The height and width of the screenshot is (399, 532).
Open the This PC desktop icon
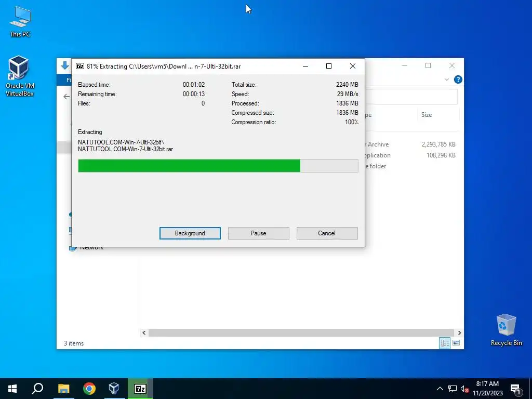(20, 21)
